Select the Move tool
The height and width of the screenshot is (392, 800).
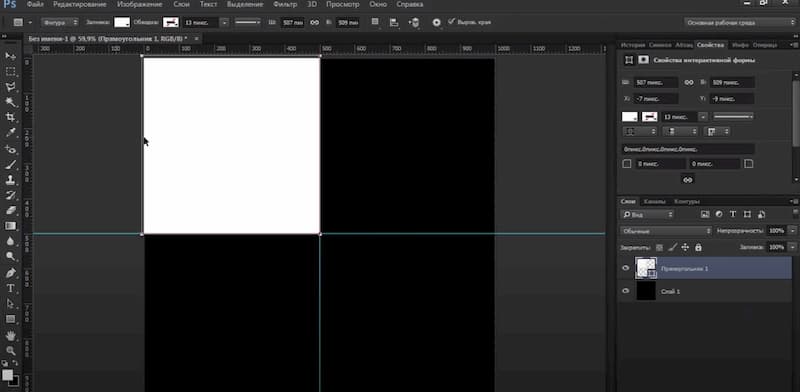(x=10, y=55)
